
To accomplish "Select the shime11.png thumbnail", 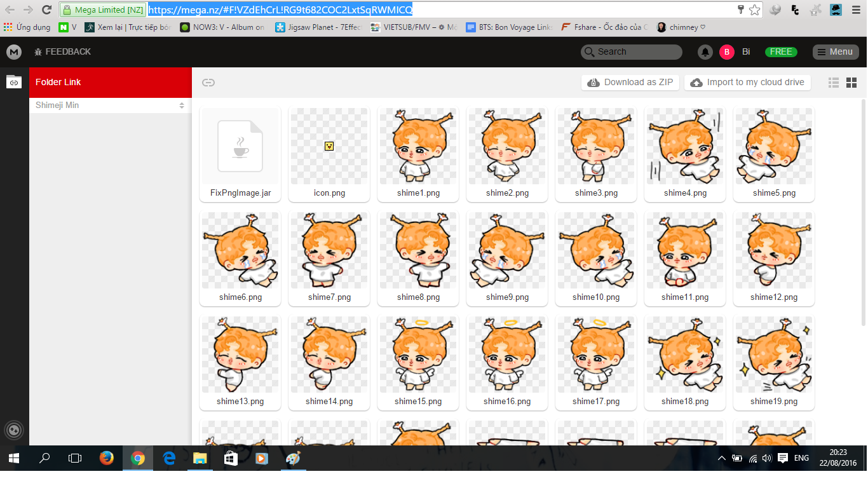I will 685,259.
